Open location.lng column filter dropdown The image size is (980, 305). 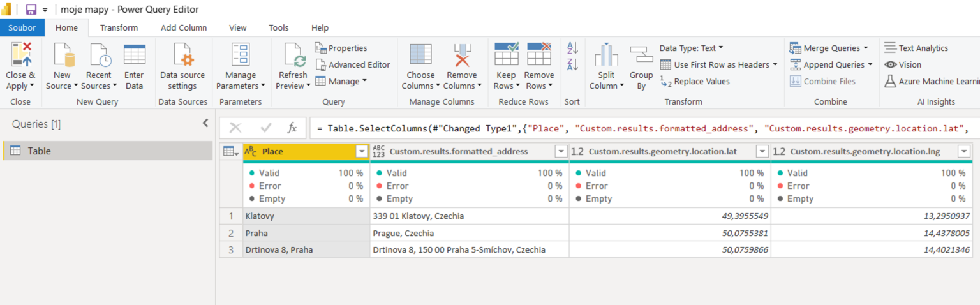coord(964,152)
